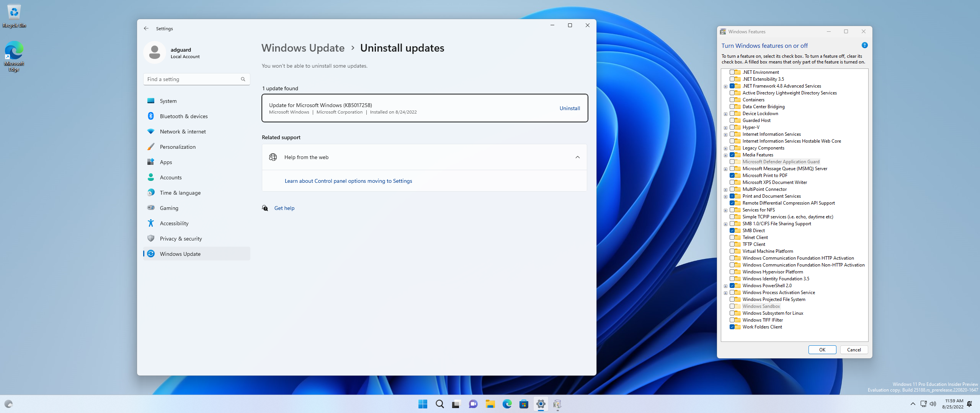Show hidden tray icons chevron

point(913,404)
